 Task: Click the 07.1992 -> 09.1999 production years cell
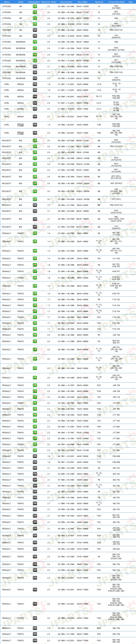point(66,164)
